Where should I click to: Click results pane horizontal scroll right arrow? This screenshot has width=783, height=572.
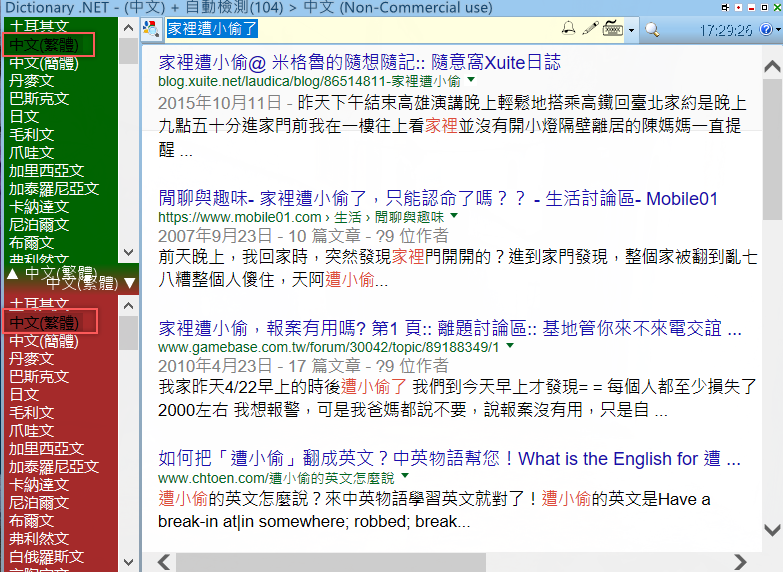coord(740,562)
